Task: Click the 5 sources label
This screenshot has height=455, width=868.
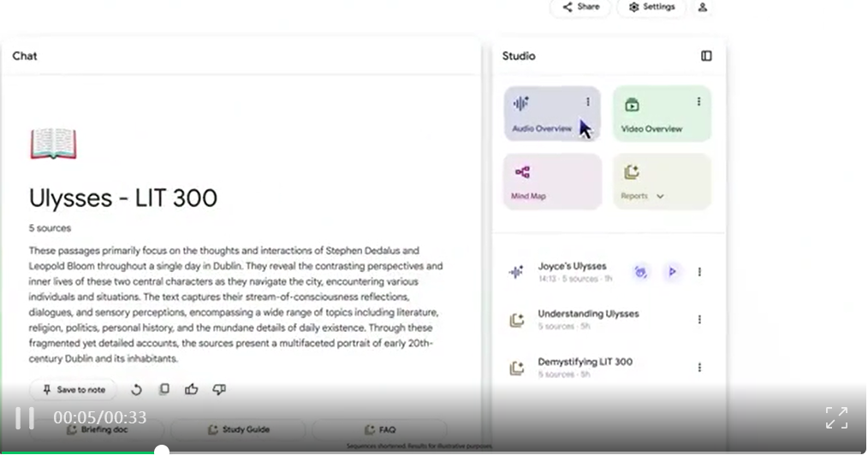Action: point(50,227)
